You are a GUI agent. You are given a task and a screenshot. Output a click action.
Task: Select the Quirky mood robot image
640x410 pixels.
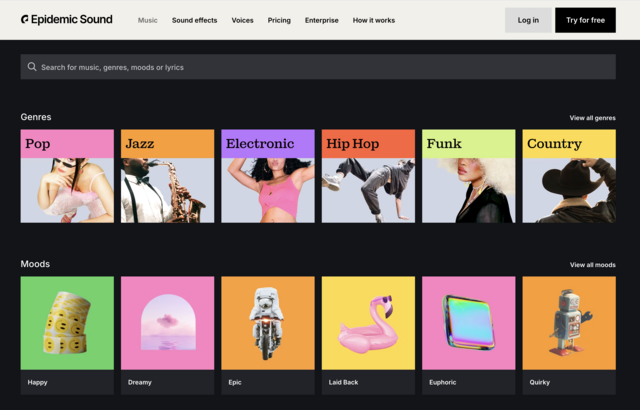click(569, 323)
